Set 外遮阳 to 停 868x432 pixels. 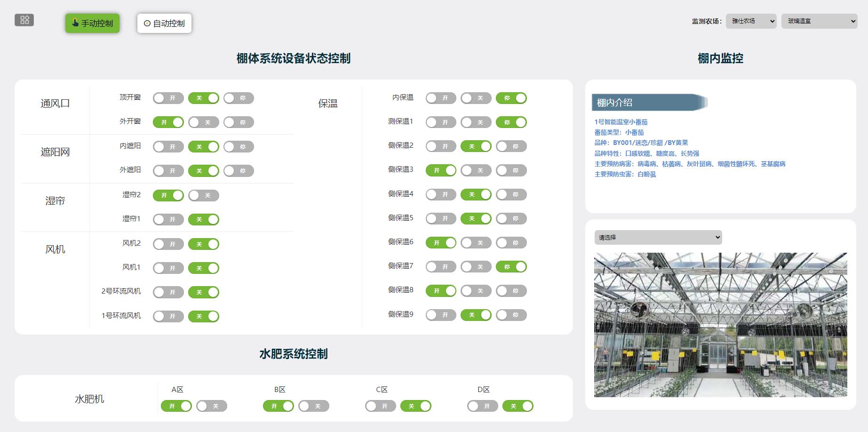(239, 171)
